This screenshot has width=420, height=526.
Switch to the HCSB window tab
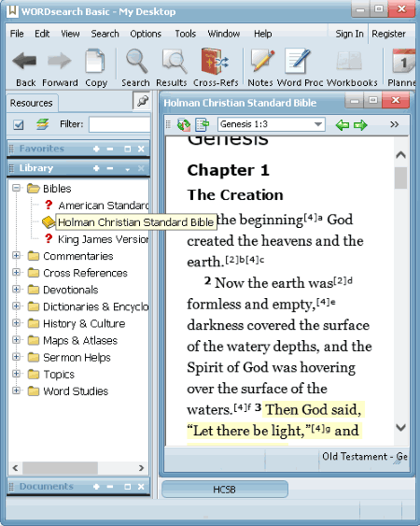point(225,490)
